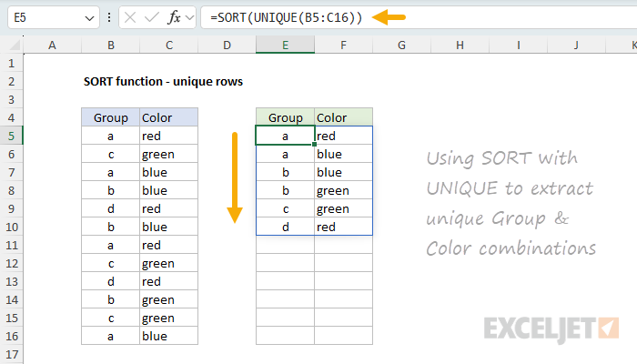This screenshot has width=637, height=364.
Task: Select row 16 header
Action: tap(11, 336)
